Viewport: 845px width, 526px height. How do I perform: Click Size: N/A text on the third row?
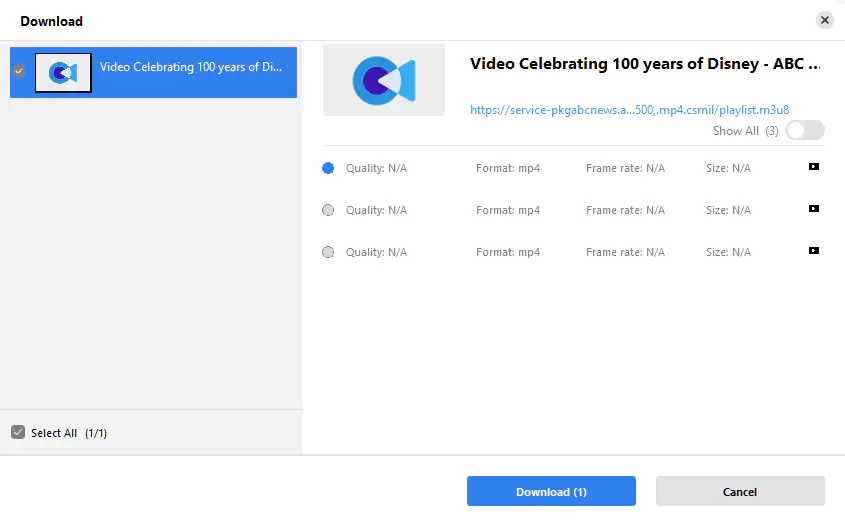coord(728,252)
